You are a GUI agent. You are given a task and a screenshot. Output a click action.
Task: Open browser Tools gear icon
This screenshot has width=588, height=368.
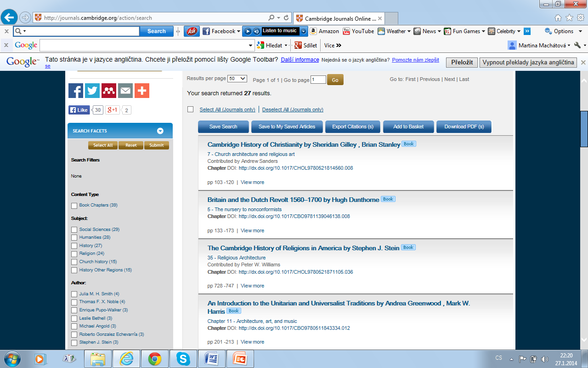[580, 18]
